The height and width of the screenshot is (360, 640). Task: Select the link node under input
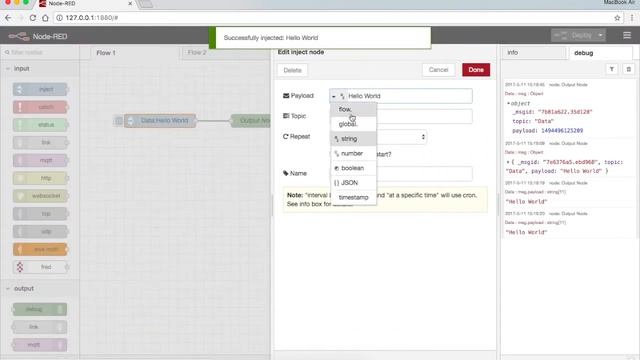click(x=40, y=142)
